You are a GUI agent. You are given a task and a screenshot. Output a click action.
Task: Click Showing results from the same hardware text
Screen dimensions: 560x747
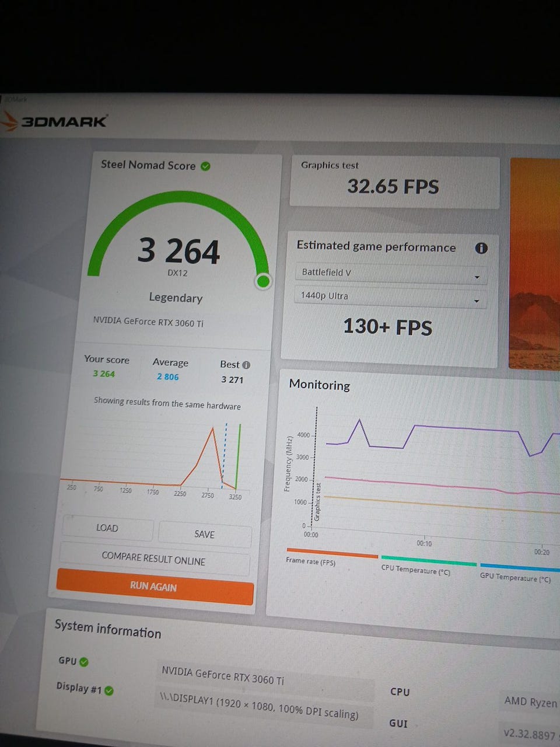167,403
